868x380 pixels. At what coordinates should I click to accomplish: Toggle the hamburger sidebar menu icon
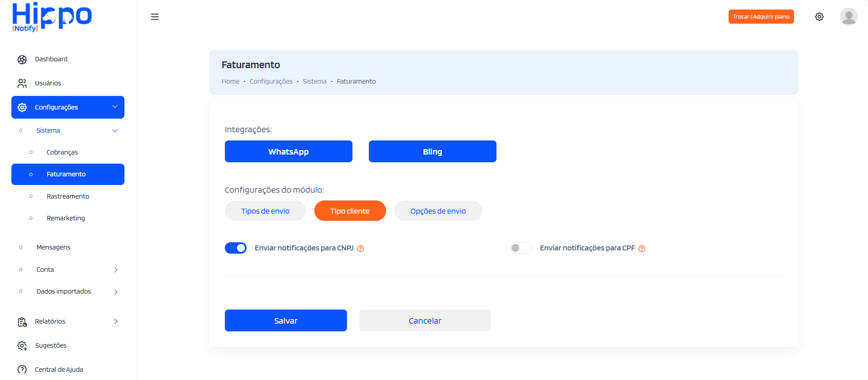click(x=154, y=17)
